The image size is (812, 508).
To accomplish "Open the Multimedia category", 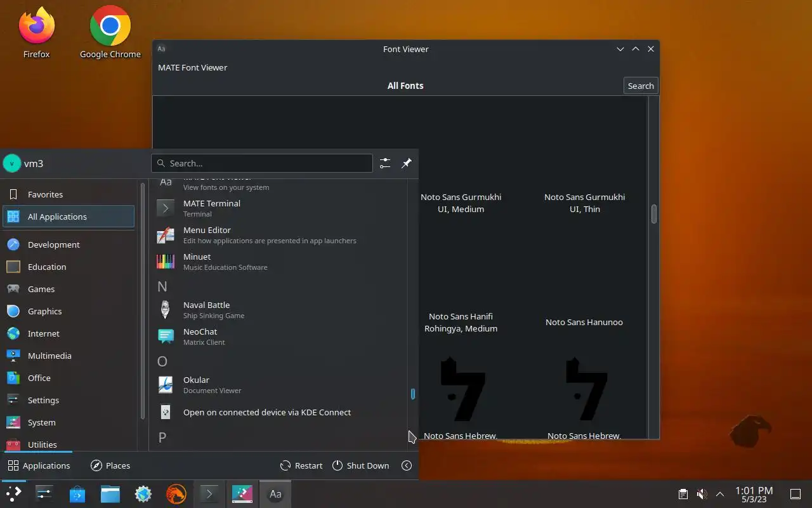I will coord(69,356).
